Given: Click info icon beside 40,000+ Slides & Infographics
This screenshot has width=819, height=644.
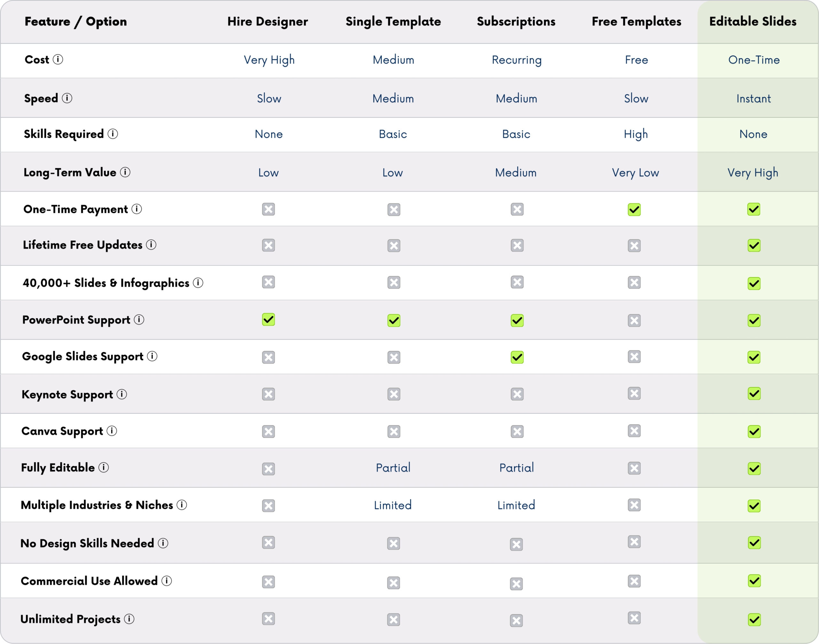Looking at the screenshot, I should click(198, 282).
